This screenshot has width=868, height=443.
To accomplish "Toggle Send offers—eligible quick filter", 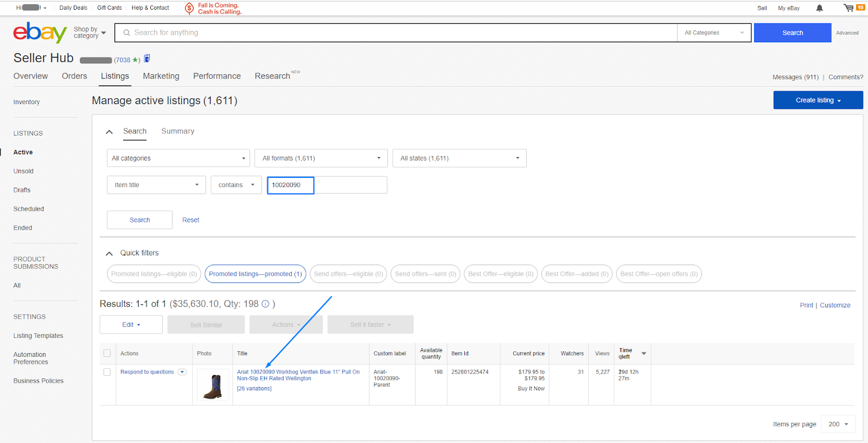I will point(348,274).
